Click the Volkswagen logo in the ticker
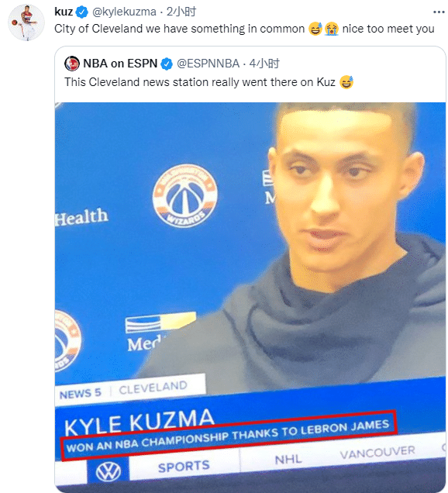This screenshot has width=448, height=493. (109, 471)
